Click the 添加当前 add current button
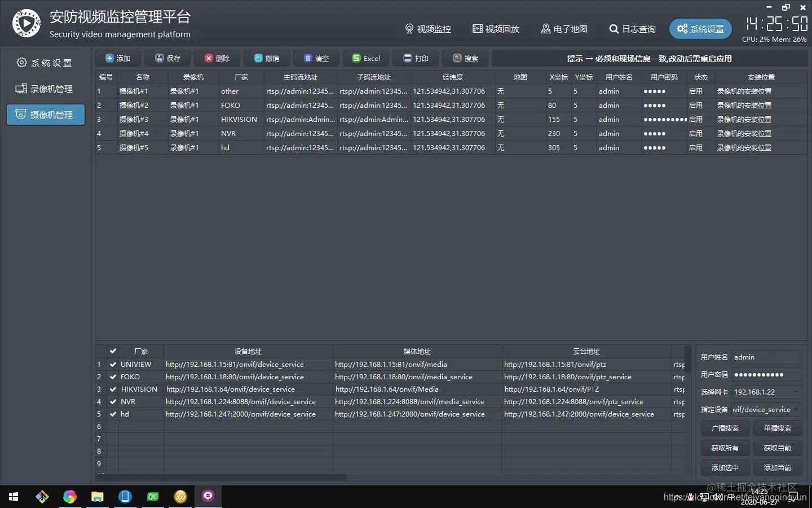 pyautogui.click(x=777, y=467)
